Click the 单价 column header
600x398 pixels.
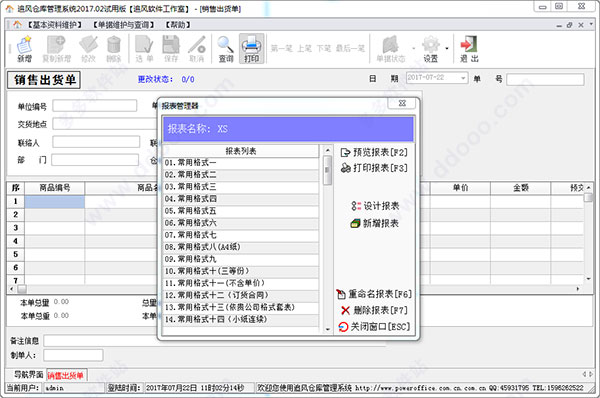pyautogui.click(x=460, y=188)
